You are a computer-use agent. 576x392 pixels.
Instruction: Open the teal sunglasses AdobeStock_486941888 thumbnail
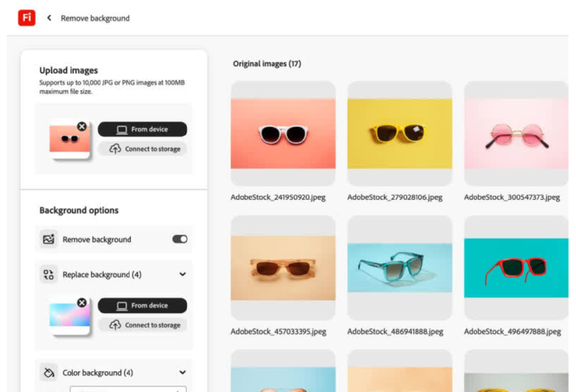[x=400, y=268]
